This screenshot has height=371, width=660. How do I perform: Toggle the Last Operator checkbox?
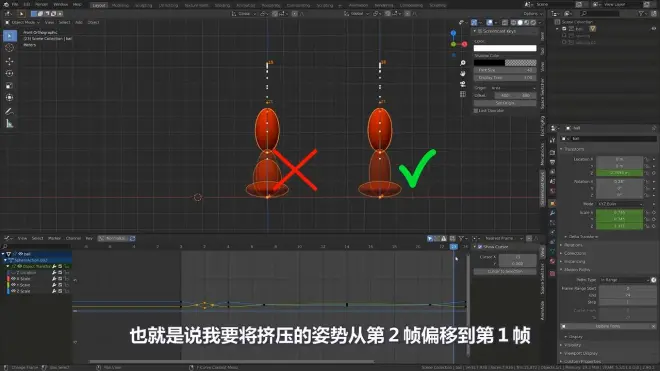(x=476, y=111)
